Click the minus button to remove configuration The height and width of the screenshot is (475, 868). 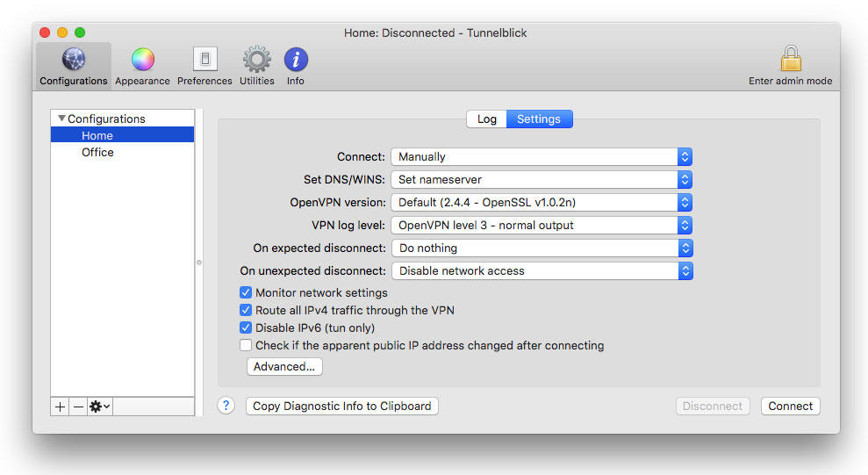click(x=78, y=407)
